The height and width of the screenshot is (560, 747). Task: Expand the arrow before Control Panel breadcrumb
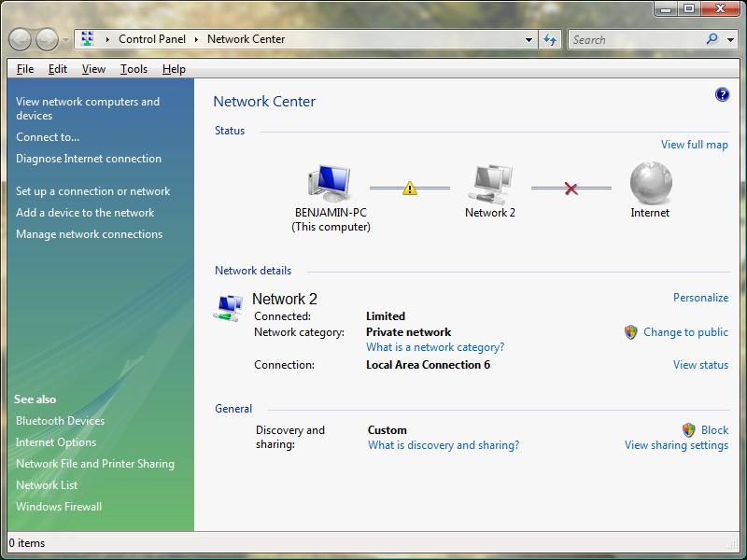click(x=107, y=39)
